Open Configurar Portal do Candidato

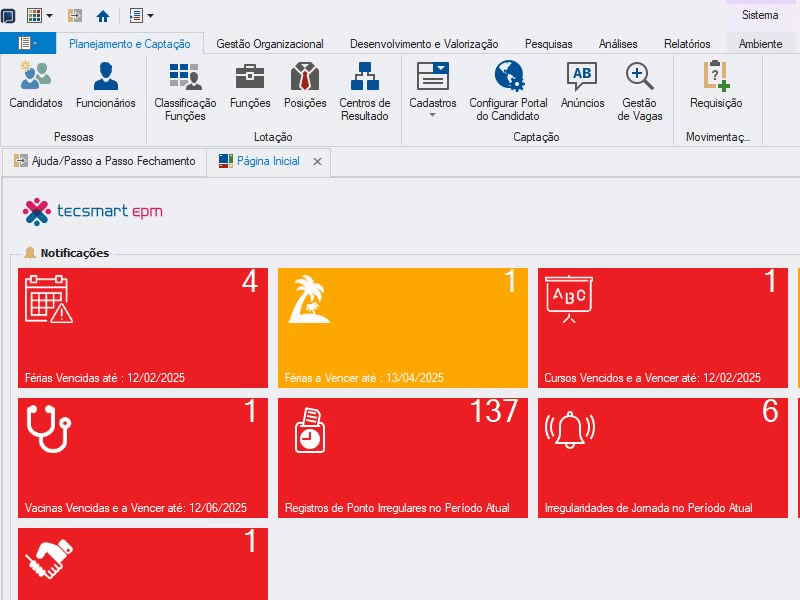click(x=508, y=91)
